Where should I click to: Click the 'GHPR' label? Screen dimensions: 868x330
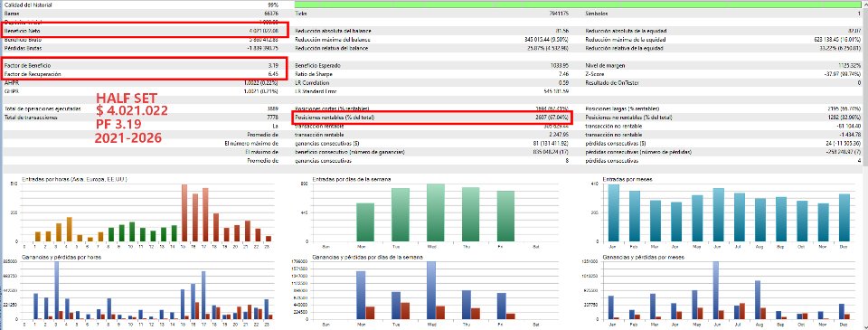(x=11, y=90)
